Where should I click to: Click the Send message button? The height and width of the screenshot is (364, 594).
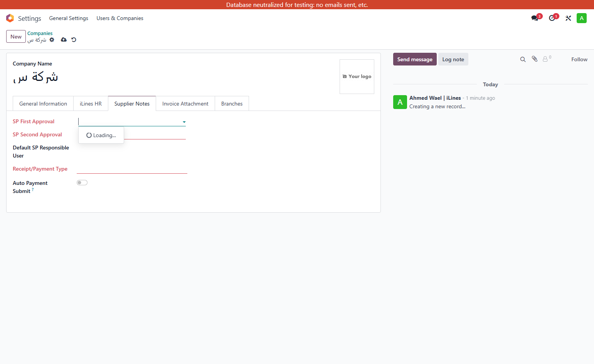415,59
